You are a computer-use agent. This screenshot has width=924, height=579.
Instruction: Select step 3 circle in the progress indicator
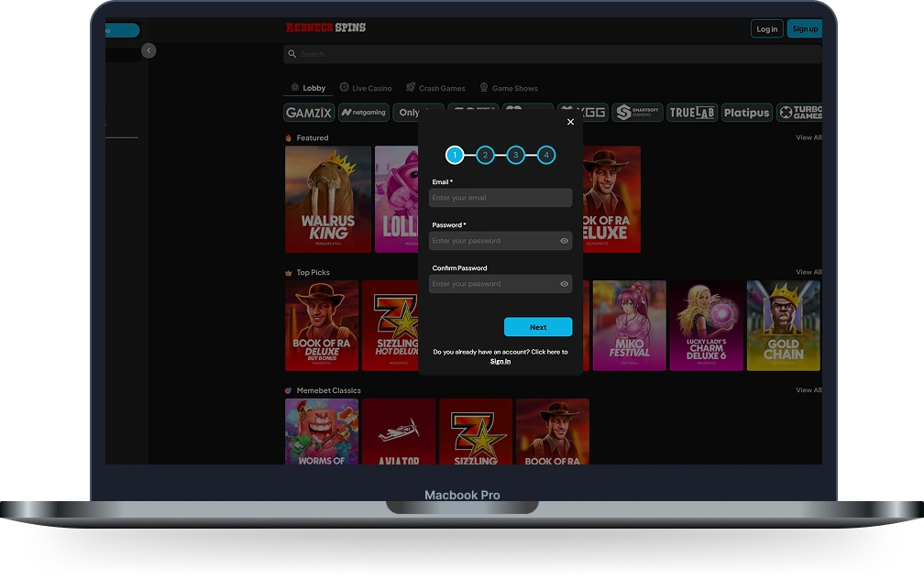coord(515,155)
